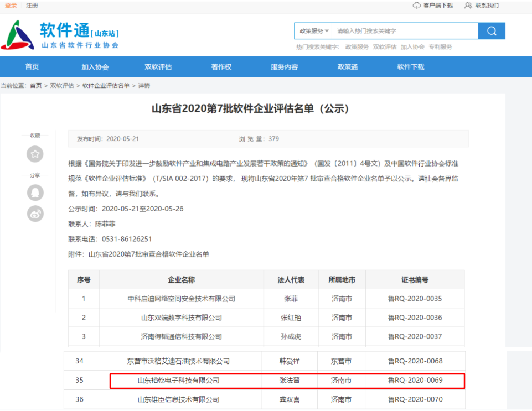Image resolution: width=532 pixels, height=411 pixels.
Task: Open the 著作权 section
Action: pyautogui.click(x=221, y=66)
